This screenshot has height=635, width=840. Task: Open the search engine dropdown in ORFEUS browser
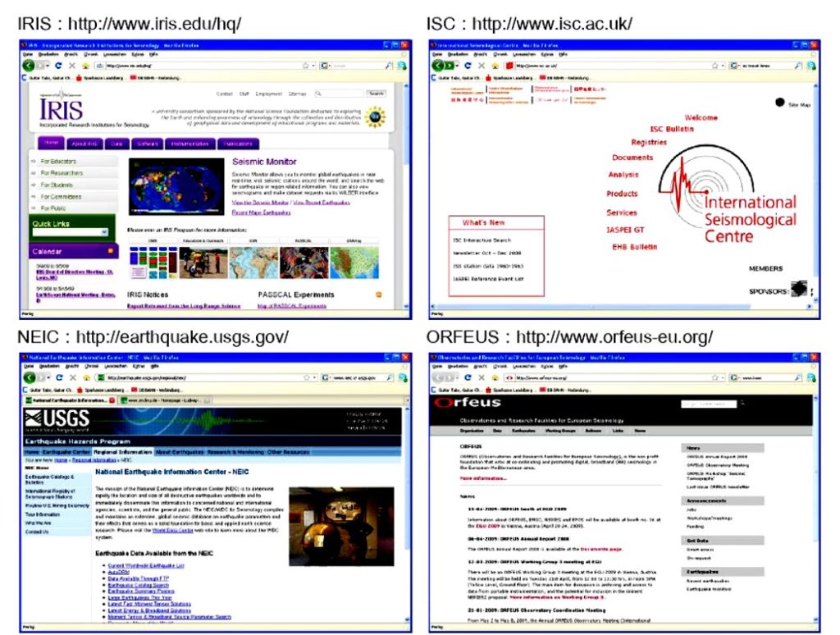[734, 377]
